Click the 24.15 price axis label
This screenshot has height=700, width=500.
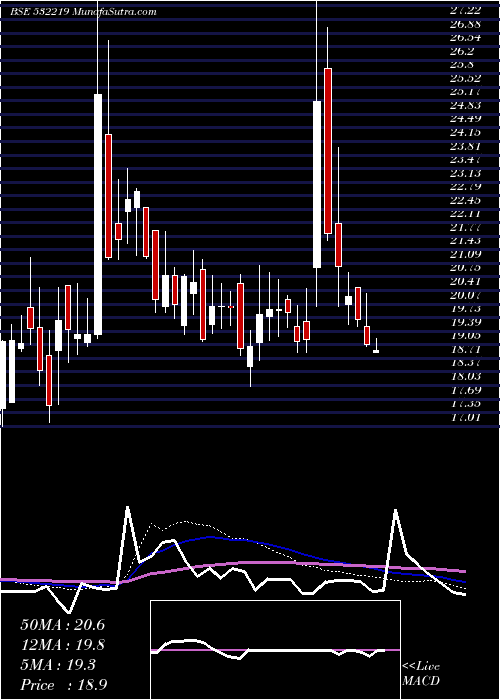[465, 132]
